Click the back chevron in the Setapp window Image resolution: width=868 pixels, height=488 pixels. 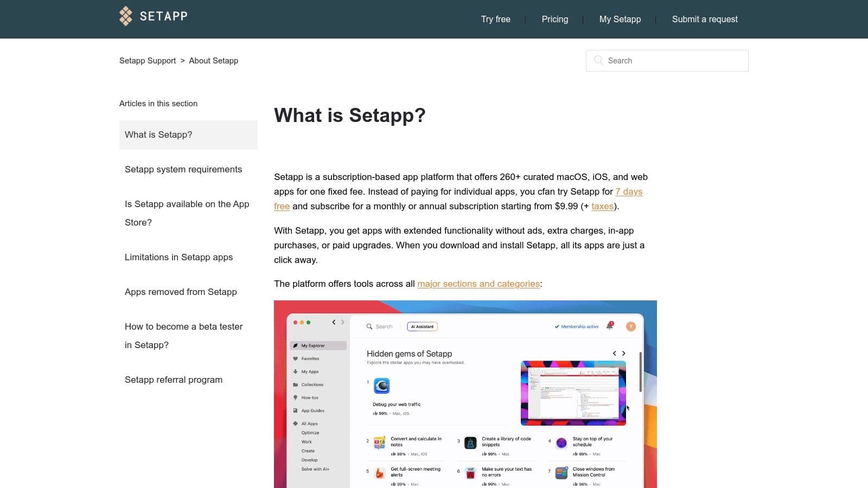click(334, 322)
